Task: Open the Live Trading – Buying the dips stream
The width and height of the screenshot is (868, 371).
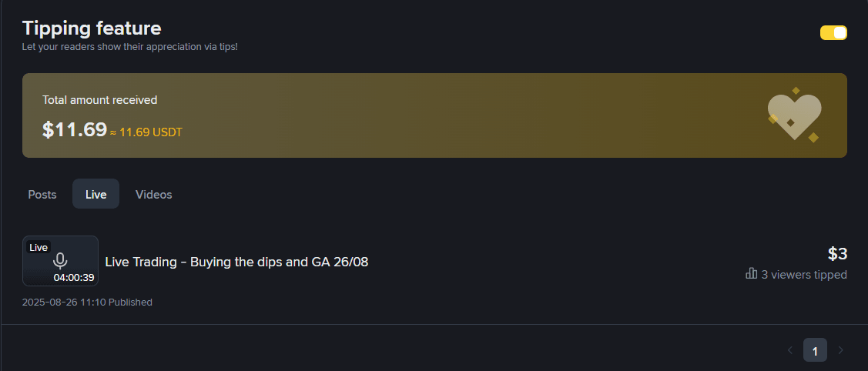Action: click(x=236, y=262)
